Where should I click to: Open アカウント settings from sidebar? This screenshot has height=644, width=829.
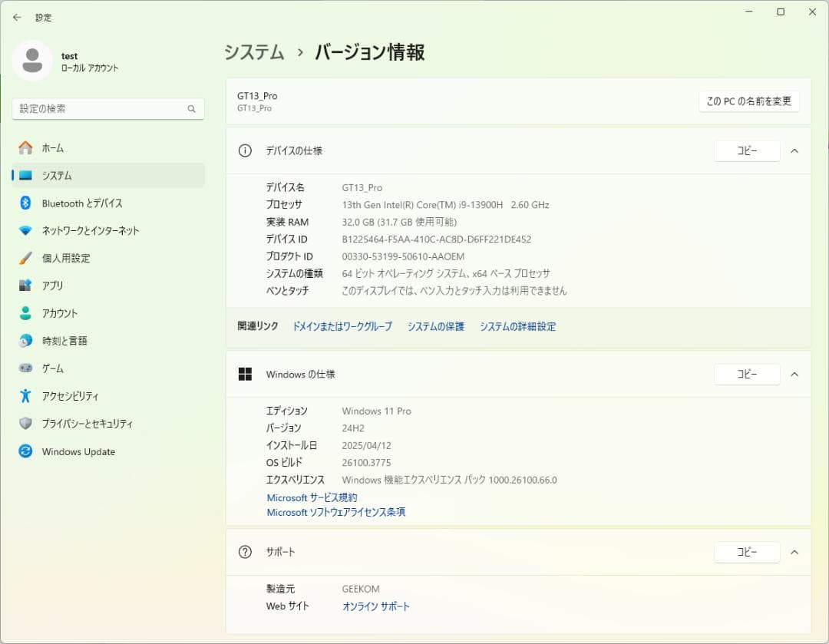click(64, 313)
